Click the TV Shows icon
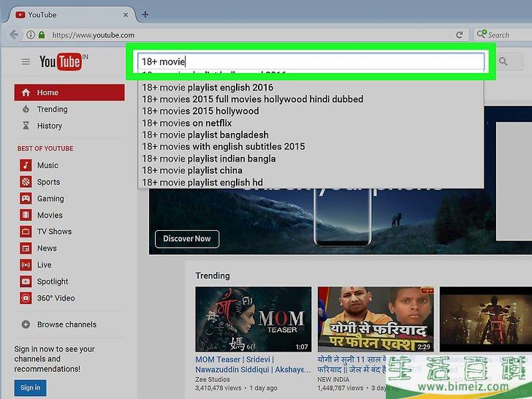Screen dimensions: 532x399 pyautogui.click(x=26, y=232)
